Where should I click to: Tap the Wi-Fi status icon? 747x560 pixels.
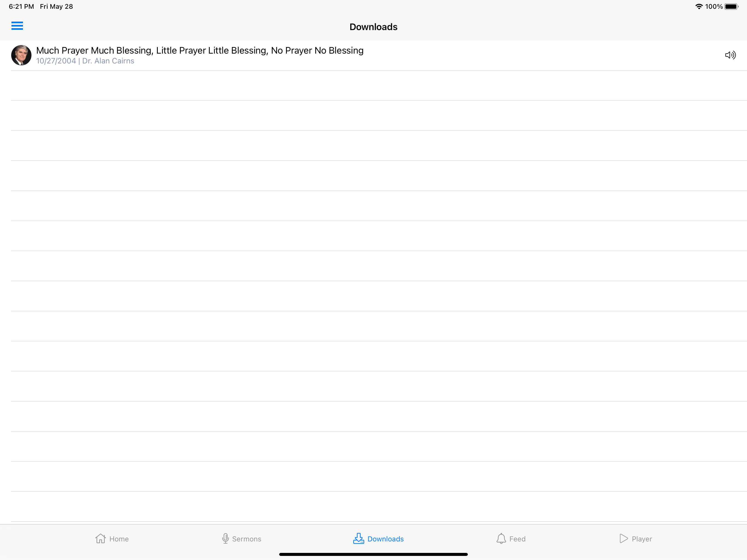pyautogui.click(x=699, y=6)
